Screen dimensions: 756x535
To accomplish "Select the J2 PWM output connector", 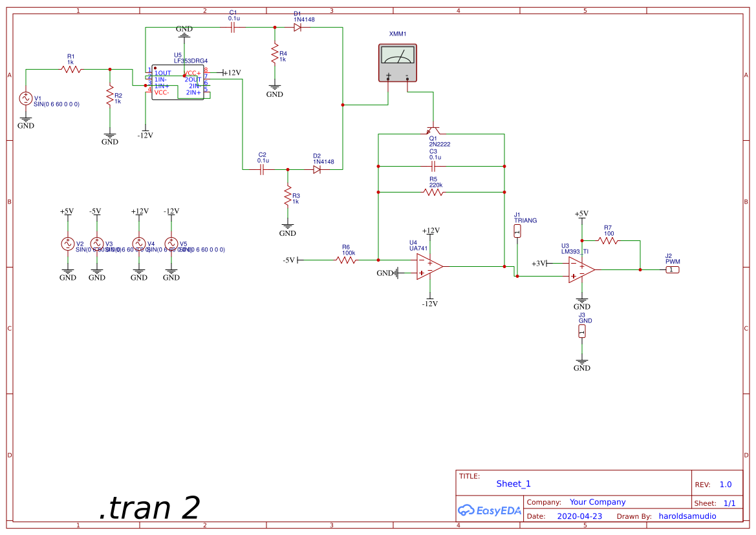I will [672, 269].
